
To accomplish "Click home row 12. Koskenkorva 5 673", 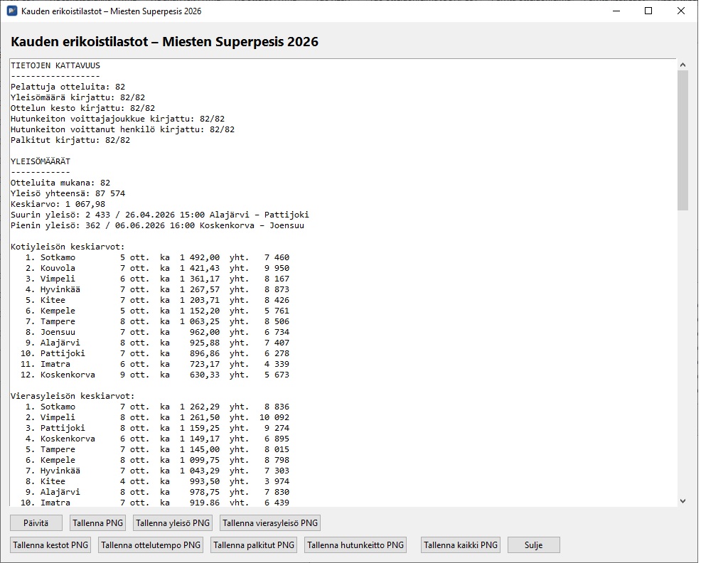I will coord(154,375).
